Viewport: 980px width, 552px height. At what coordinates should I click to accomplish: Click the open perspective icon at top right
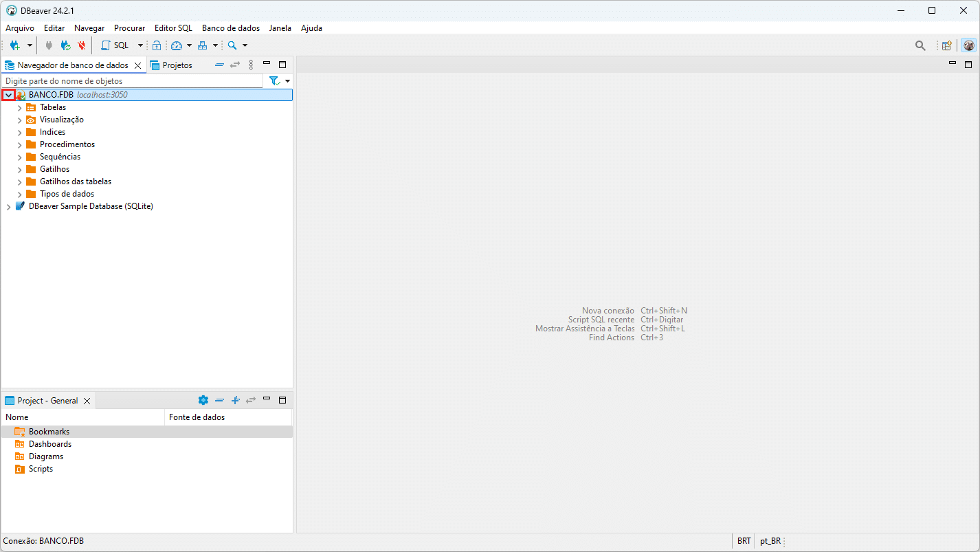point(947,45)
